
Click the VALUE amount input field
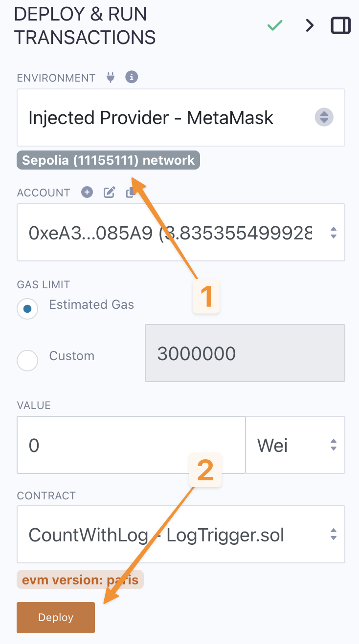[x=131, y=445]
